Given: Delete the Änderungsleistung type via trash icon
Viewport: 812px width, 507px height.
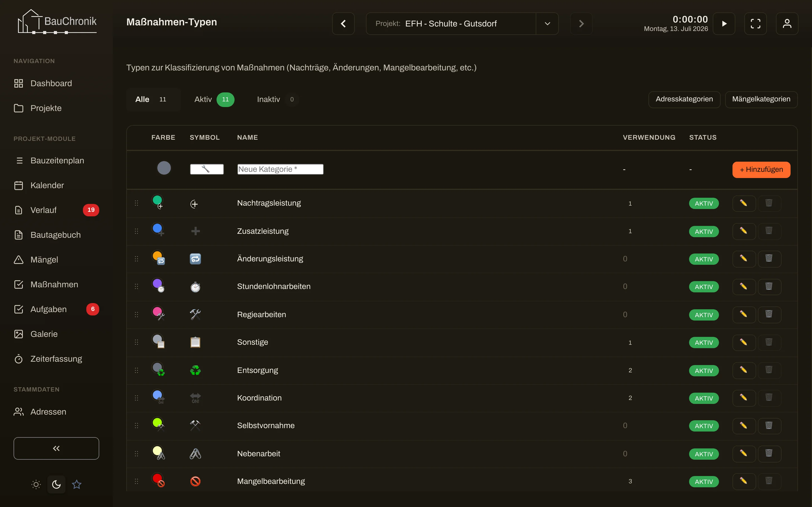Looking at the screenshot, I should click(769, 259).
